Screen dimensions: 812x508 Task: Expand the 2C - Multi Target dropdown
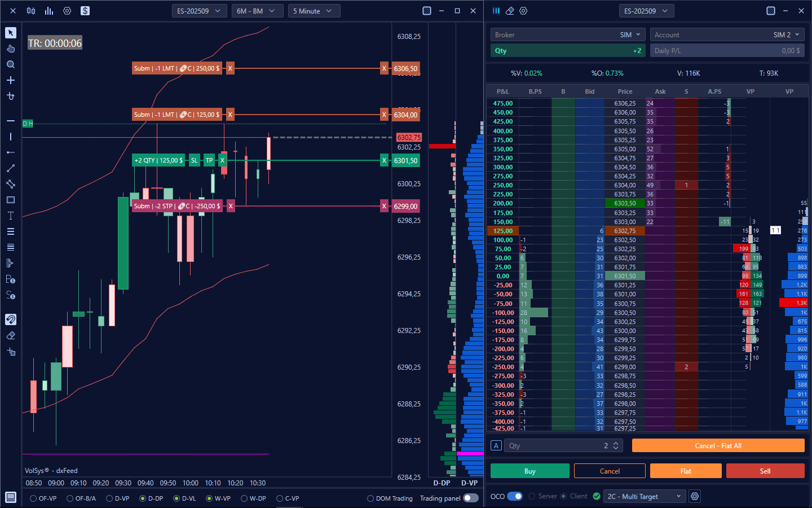coord(643,496)
